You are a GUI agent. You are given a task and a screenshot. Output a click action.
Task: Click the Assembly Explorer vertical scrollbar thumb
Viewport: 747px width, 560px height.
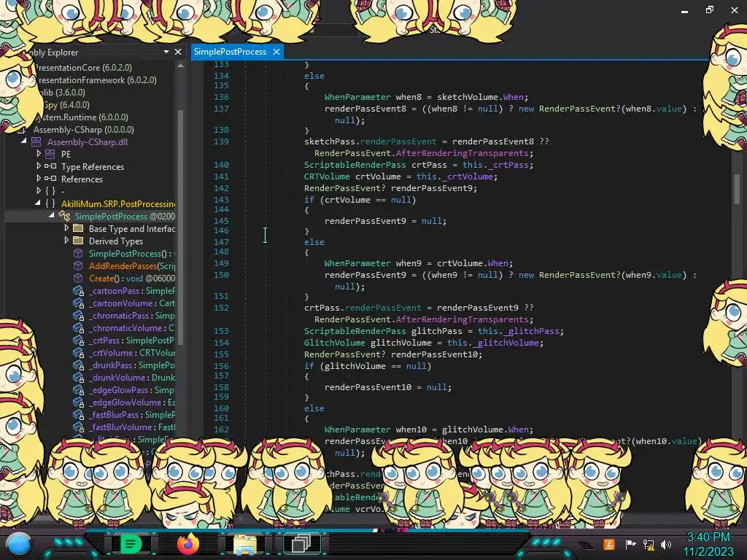point(180,227)
